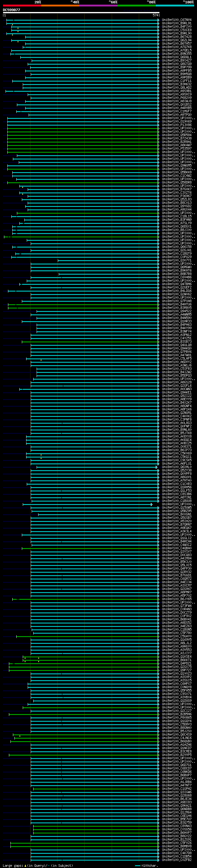197x868 pixels.
Task: Click the cyan ~100% identity color bar
Action: pyautogui.click(x=175, y=6)
